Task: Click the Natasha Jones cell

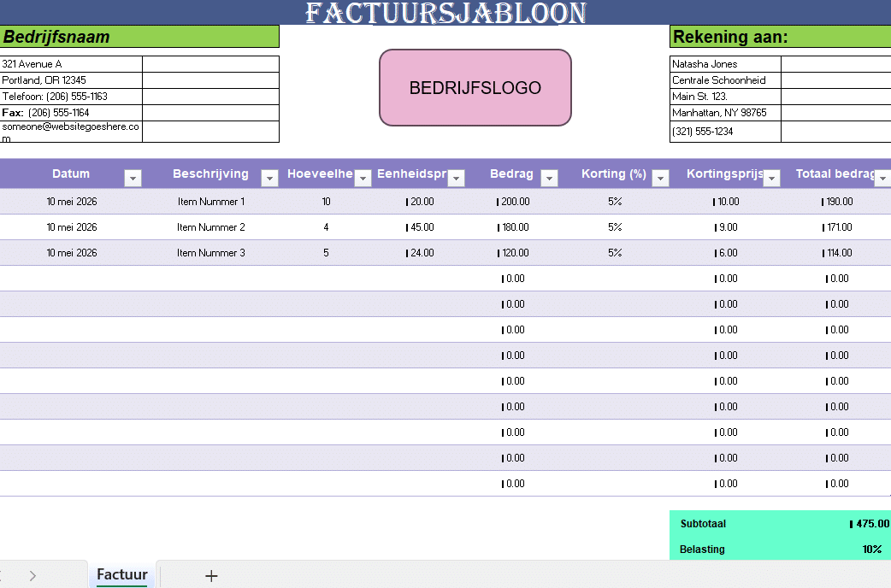Action: pos(724,63)
